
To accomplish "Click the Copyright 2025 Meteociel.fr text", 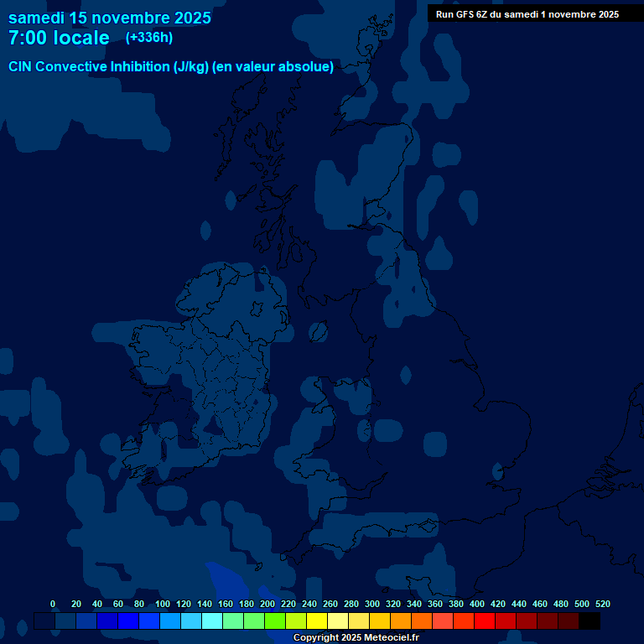I will (356, 637).
